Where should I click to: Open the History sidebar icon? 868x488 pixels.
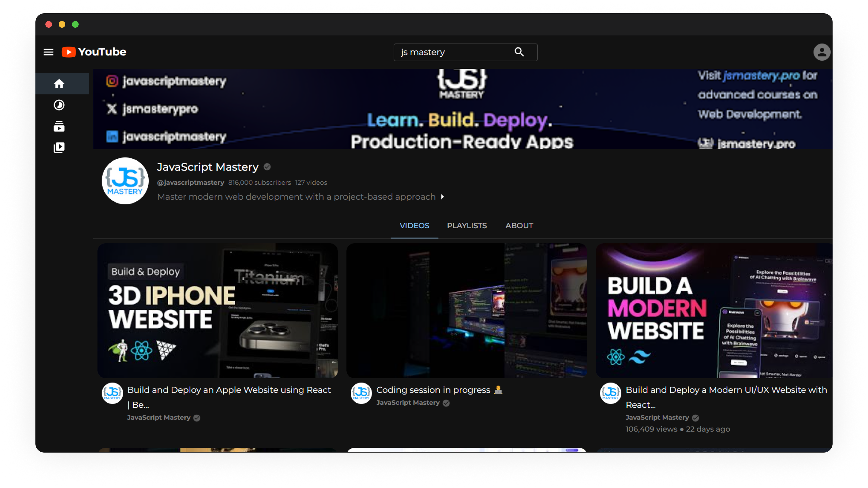point(59,105)
